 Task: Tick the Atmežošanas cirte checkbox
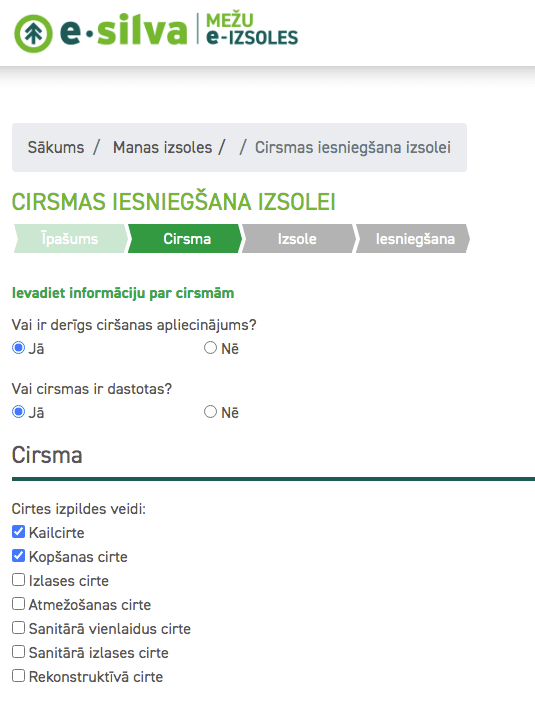coord(18,604)
